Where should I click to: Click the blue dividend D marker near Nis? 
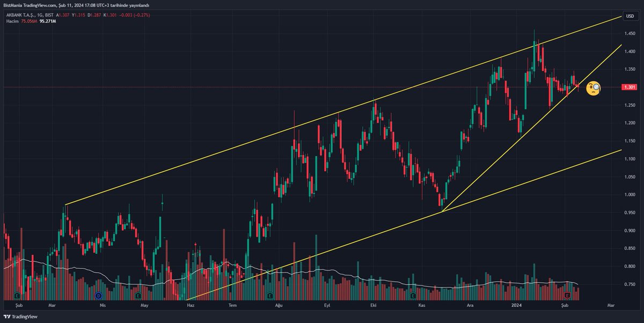tap(98, 295)
